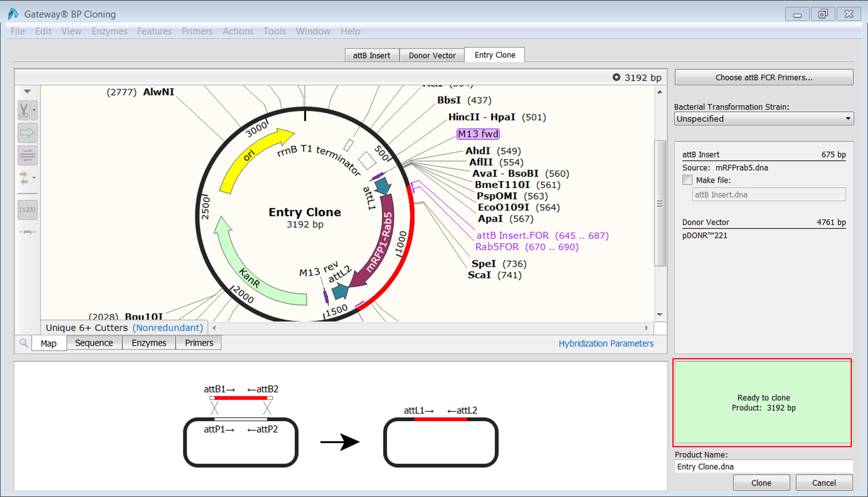Enable the Make file checkbox
This screenshot has width=868, height=497.
687,180
